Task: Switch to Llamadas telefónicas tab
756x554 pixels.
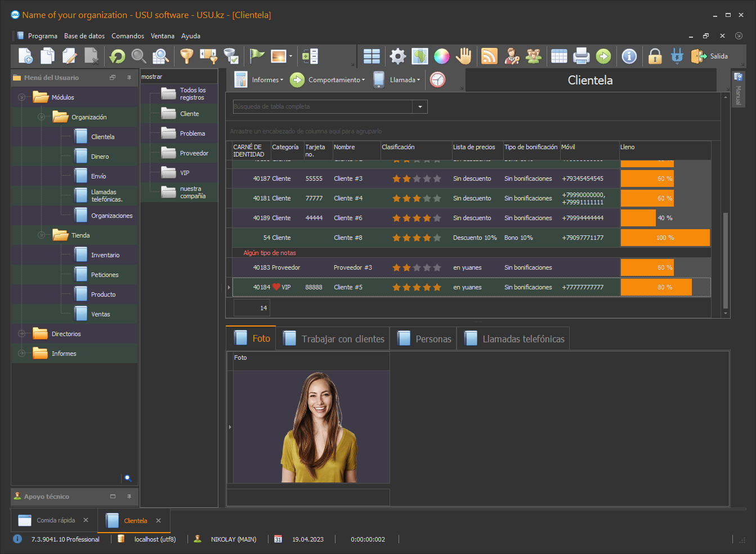Action: tap(513, 339)
